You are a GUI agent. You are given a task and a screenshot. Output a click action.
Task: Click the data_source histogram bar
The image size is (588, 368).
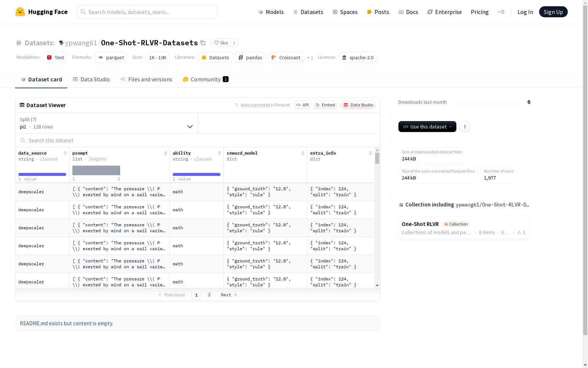42,174
